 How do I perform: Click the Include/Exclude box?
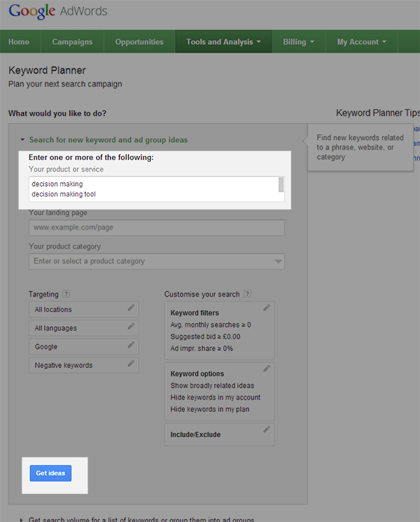[x=220, y=435]
